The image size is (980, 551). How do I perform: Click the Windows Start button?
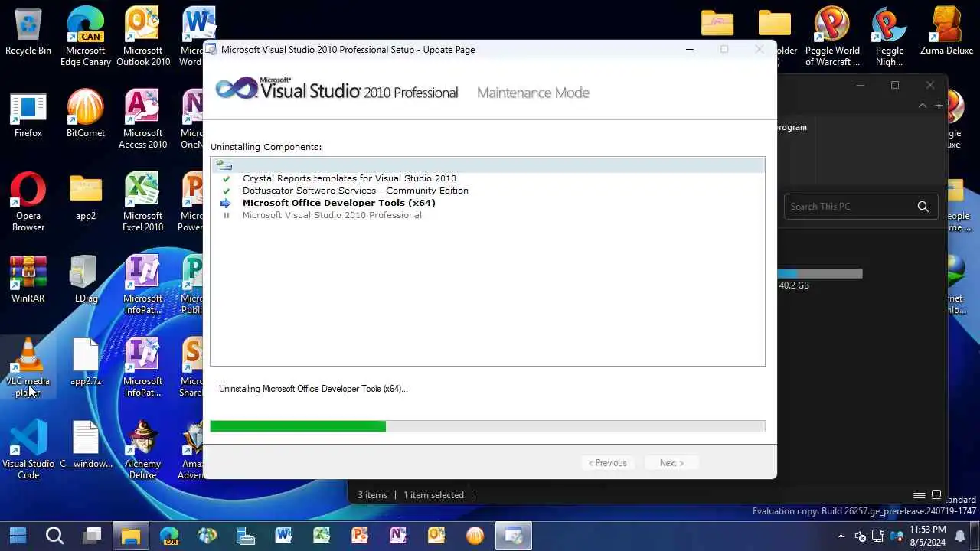tap(17, 535)
